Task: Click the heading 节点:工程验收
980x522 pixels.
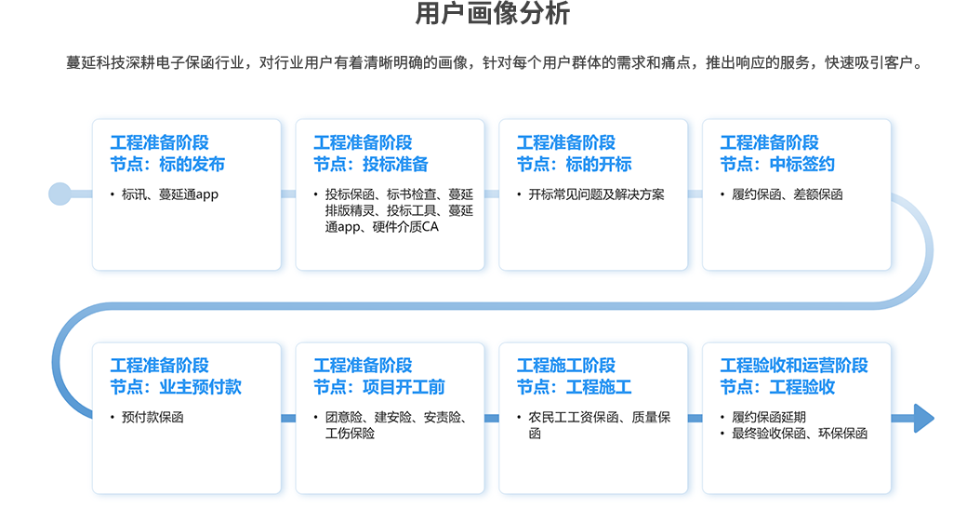Action: 777,387
